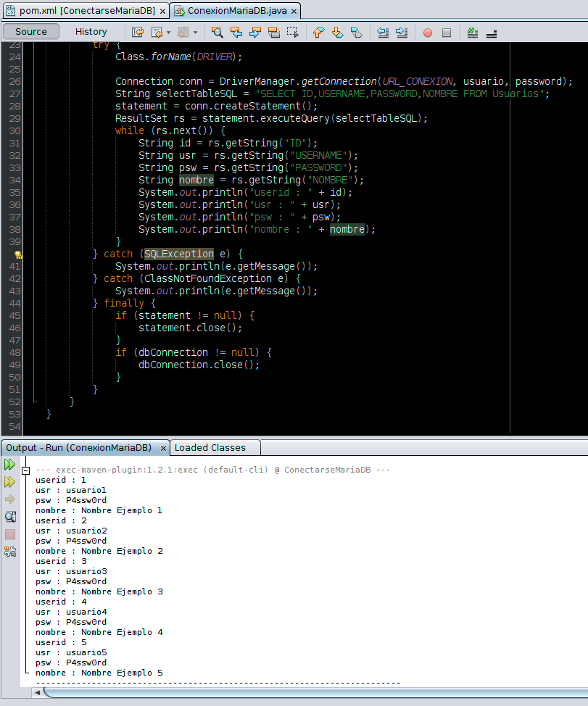
Task: Click the History view button
Action: coord(91,32)
